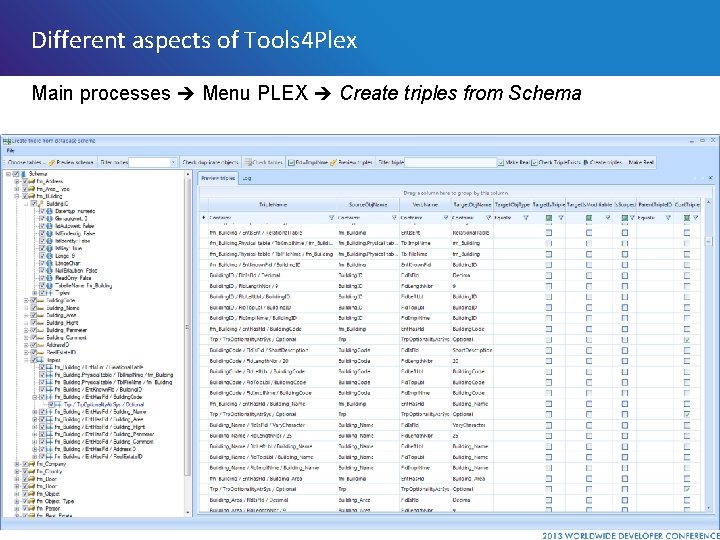The height and width of the screenshot is (540, 720).
Task: Click the Schema root node icon
Action: (24, 174)
